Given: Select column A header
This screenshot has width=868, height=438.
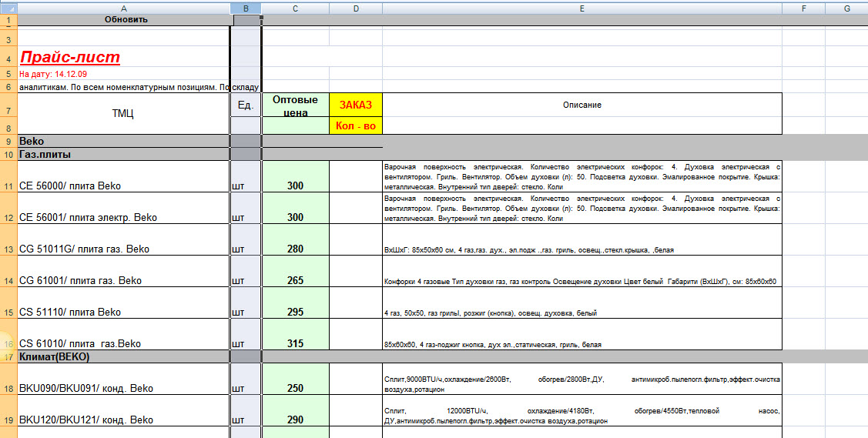Looking at the screenshot, I should [x=123, y=8].
